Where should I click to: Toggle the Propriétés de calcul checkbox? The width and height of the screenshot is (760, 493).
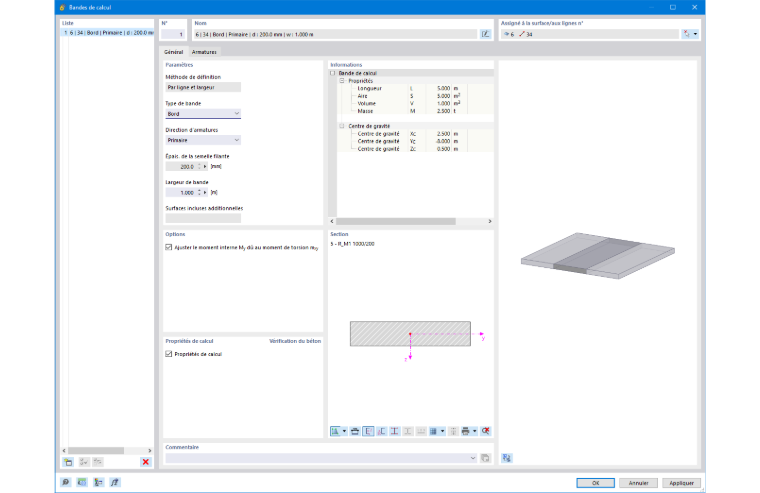tap(169, 354)
